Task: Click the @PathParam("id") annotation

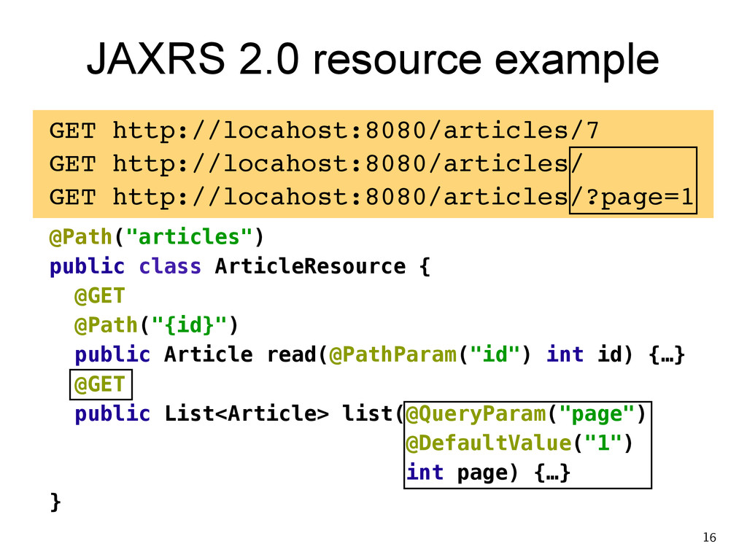Action: (430, 355)
